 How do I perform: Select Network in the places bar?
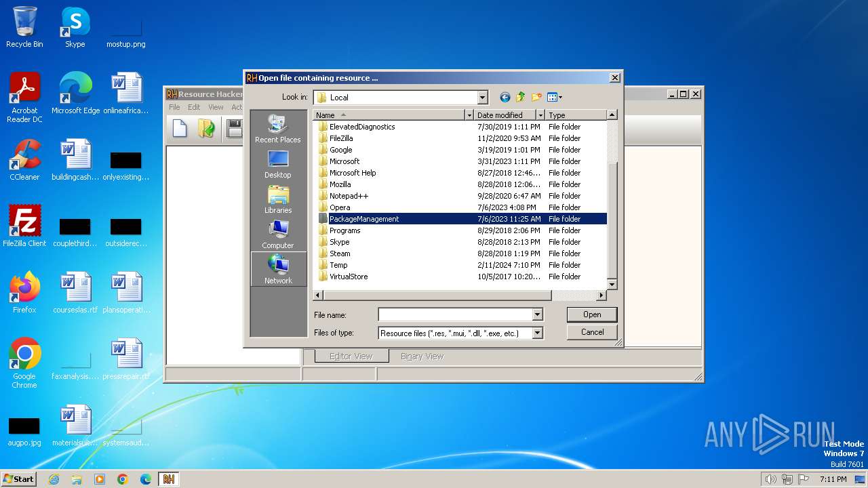278,270
